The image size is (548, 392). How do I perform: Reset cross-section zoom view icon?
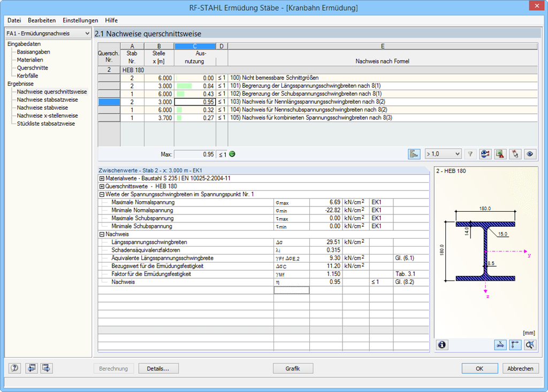530,345
